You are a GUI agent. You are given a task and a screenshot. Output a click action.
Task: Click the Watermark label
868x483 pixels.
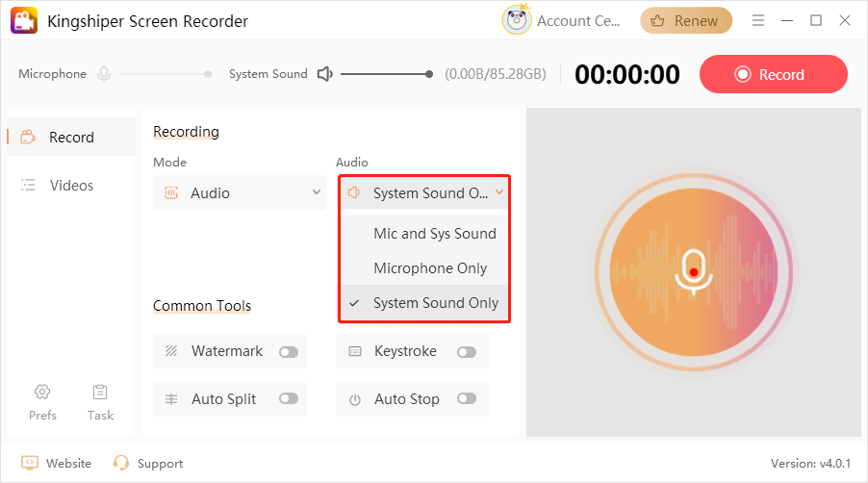pyautogui.click(x=227, y=351)
